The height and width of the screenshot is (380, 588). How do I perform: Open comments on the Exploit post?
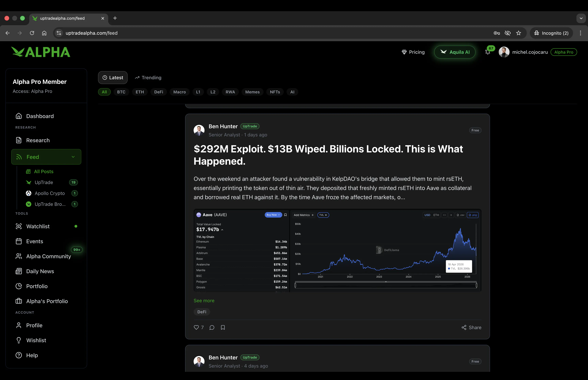212,327
